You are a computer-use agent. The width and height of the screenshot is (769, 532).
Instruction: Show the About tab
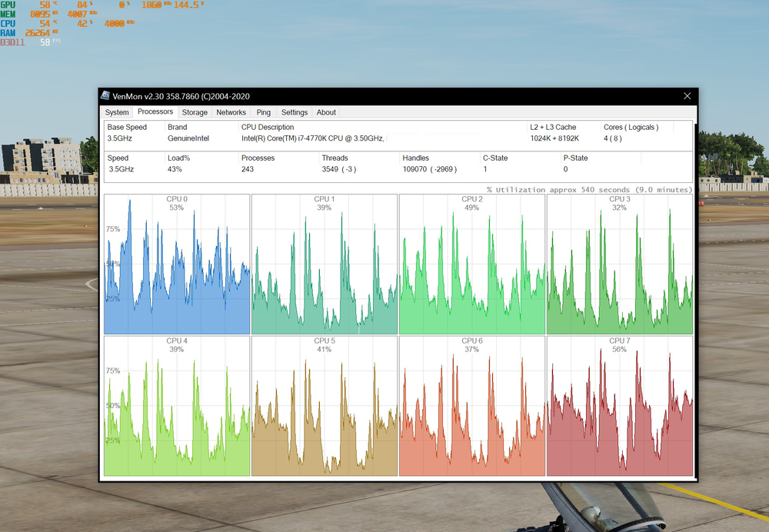click(x=326, y=112)
